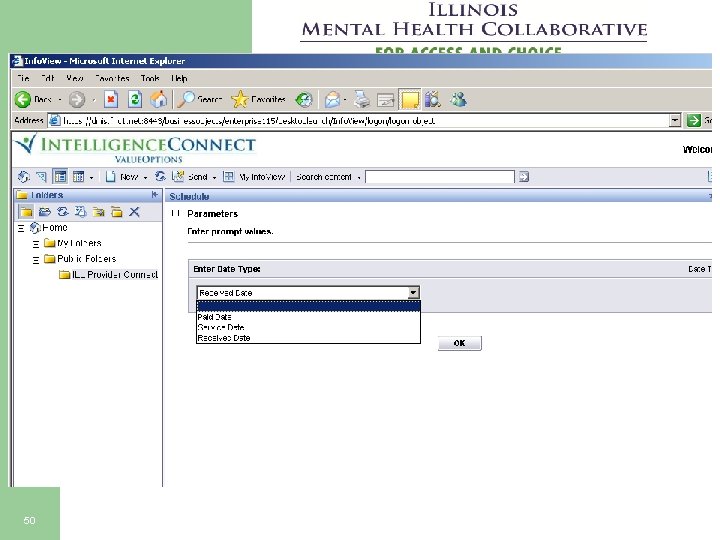
Task: Click the Edit page toolbar icon
Action: tap(385, 100)
